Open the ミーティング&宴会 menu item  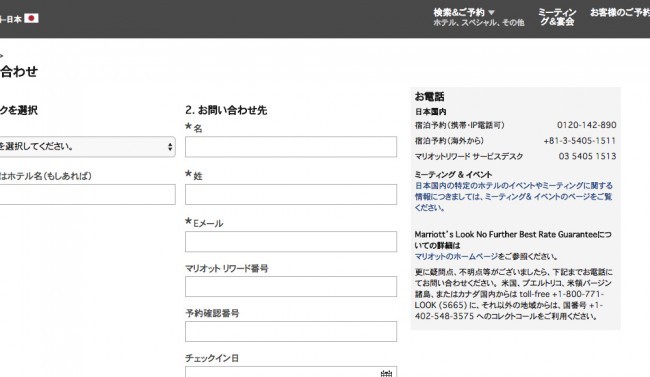557,17
